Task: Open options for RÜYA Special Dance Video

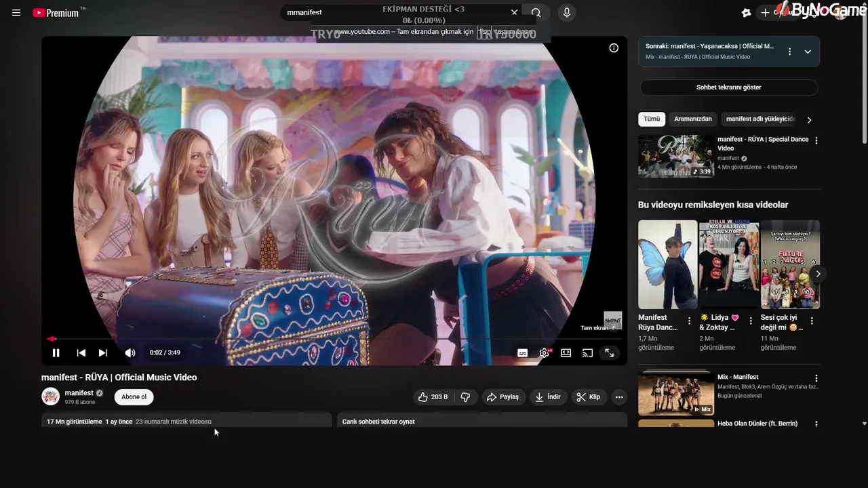Action: [816, 141]
